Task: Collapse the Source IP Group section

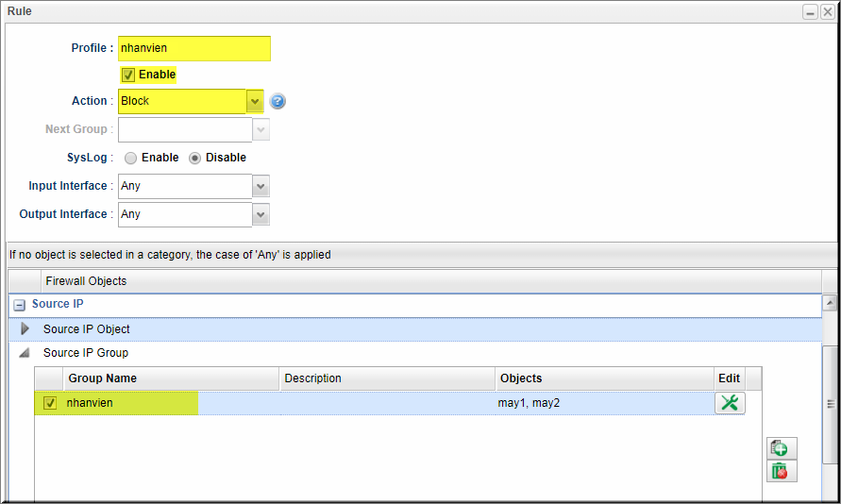Action: (25, 353)
